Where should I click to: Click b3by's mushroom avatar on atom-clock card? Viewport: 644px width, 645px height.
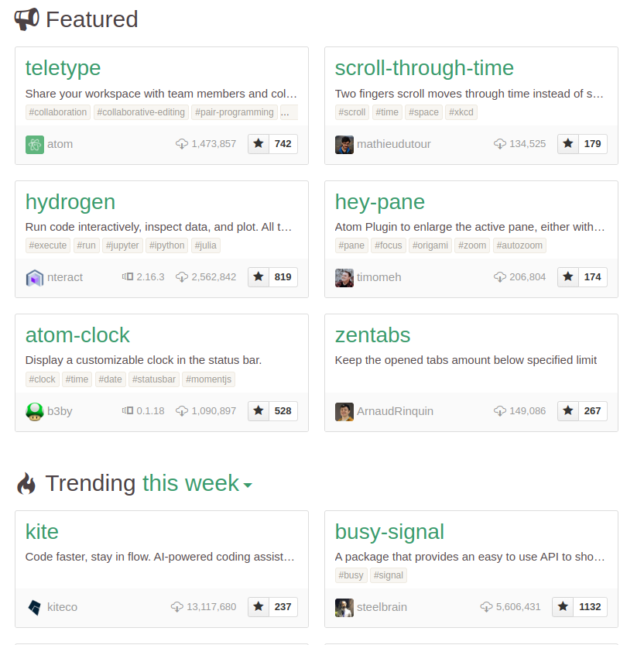pyautogui.click(x=34, y=411)
